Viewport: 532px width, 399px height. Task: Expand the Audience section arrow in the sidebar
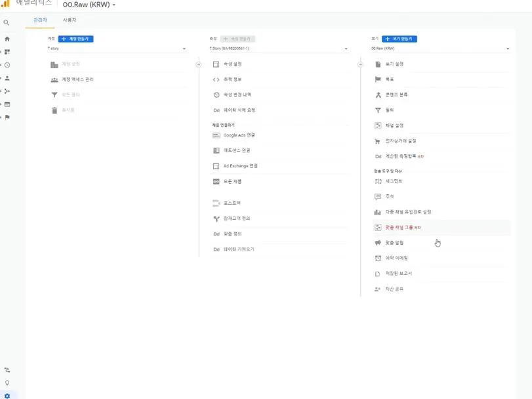click(x=1, y=78)
